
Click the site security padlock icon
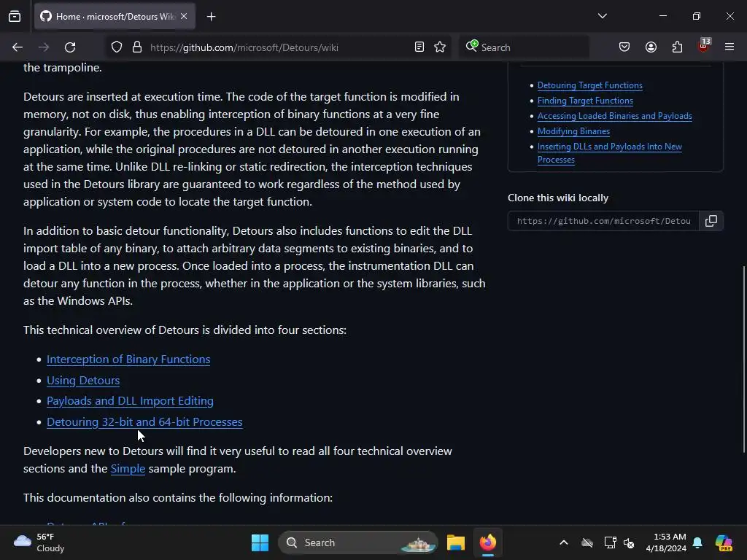tap(137, 47)
